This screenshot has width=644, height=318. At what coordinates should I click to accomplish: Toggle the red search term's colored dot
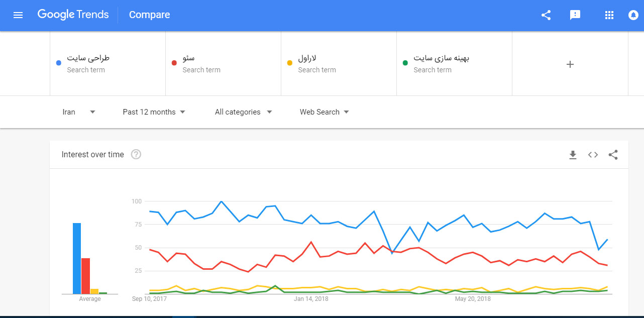coord(174,62)
